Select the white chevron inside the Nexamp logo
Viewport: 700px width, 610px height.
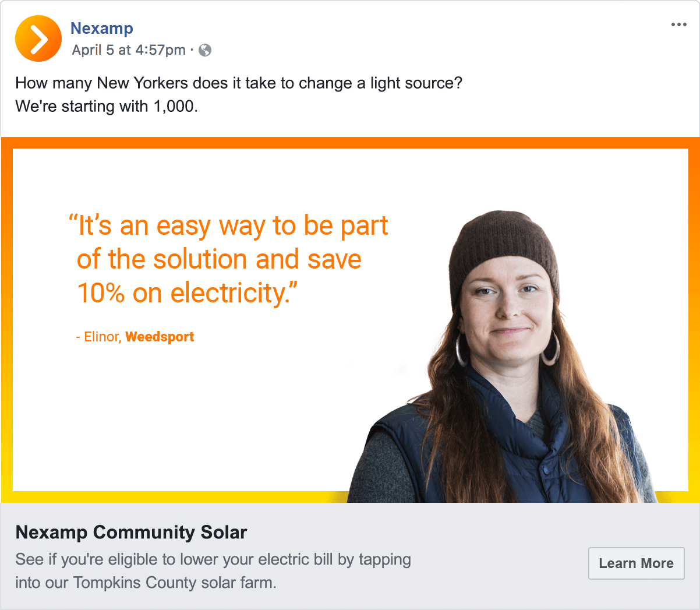pyautogui.click(x=40, y=38)
